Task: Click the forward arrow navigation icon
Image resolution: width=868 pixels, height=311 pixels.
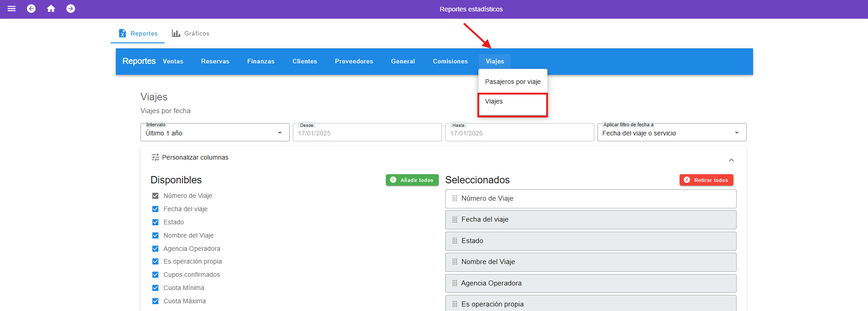Action: pos(71,9)
